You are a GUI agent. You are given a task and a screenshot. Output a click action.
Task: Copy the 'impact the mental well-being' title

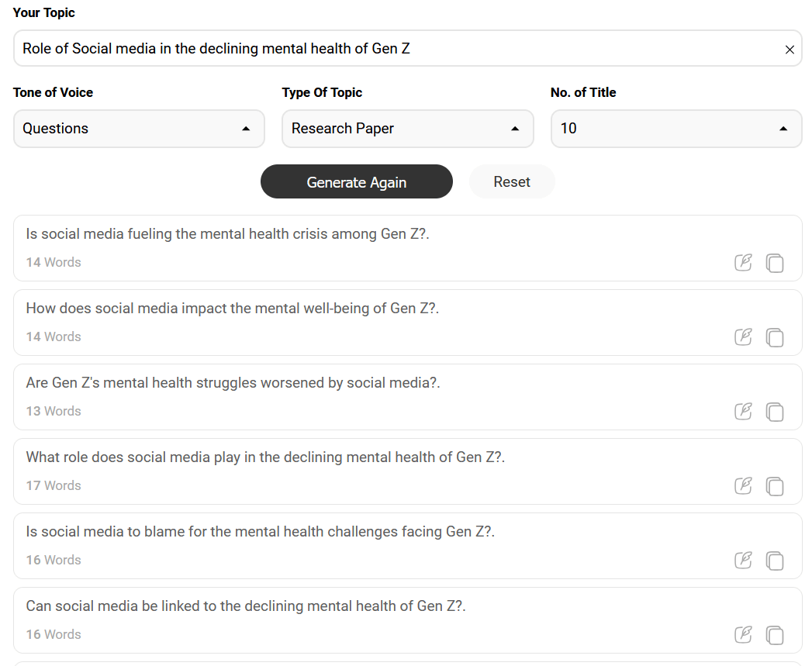[775, 337]
